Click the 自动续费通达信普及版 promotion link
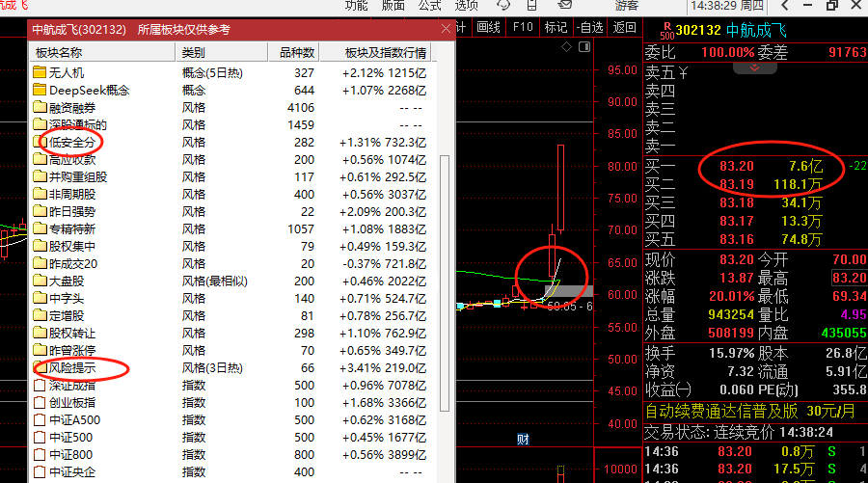 (750, 412)
